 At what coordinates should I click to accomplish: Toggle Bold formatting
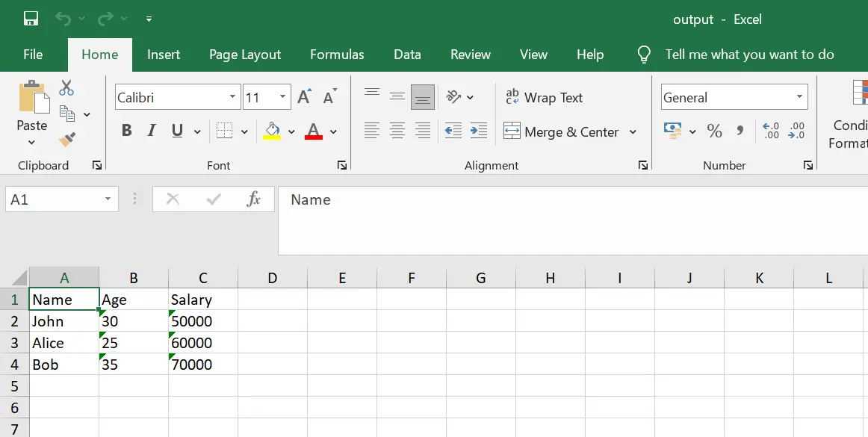pyautogui.click(x=127, y=131)
